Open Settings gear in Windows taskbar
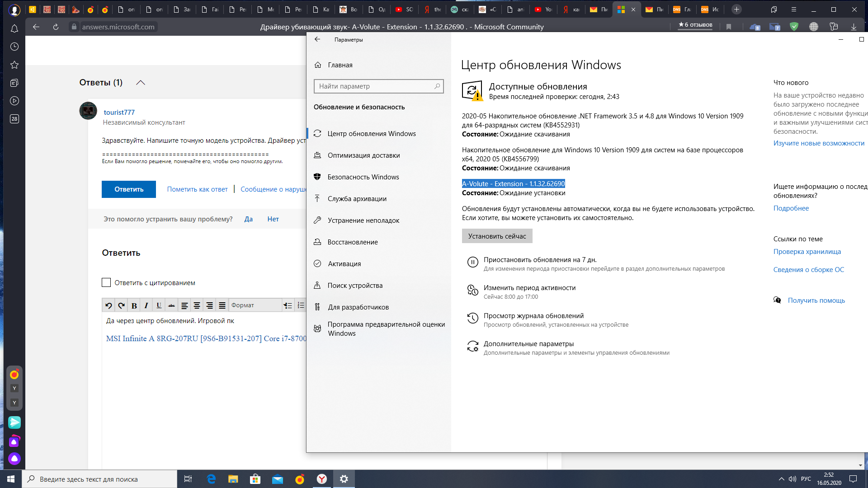The width and height of the screenshot is (868, 488). coord(344,479)
